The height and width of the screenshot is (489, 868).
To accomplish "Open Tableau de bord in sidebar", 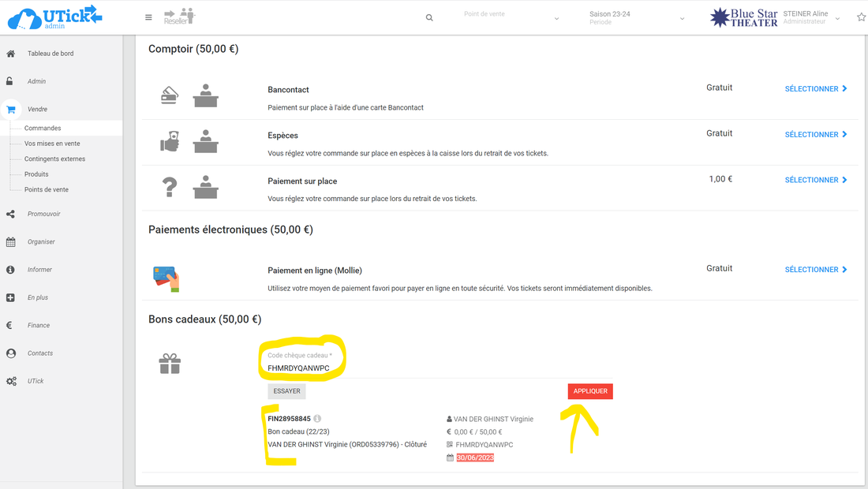I will tap(51, 54).
